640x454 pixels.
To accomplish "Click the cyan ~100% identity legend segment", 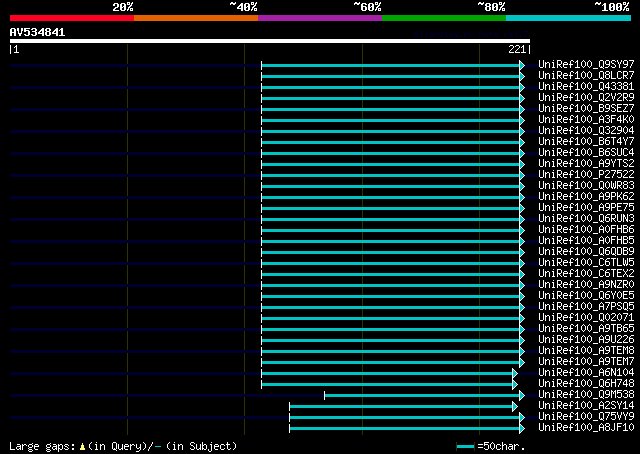I will click(x=568, y=18).
